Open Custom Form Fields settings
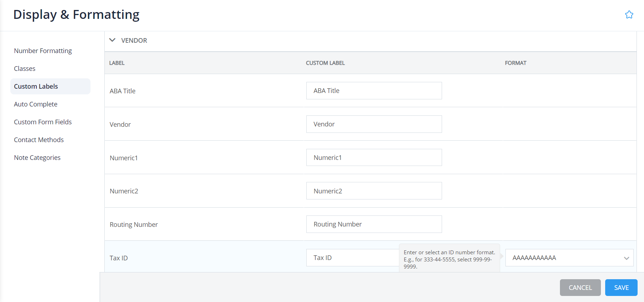 tap(43, 122)
